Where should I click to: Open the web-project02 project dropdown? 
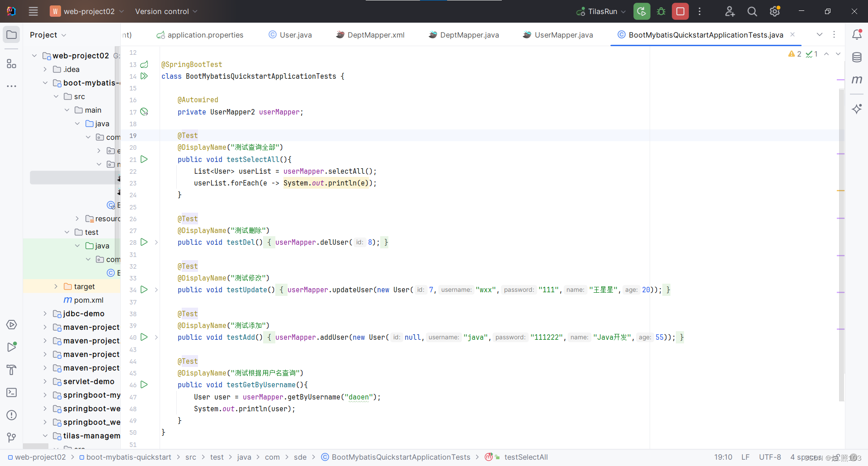point(87,11)
